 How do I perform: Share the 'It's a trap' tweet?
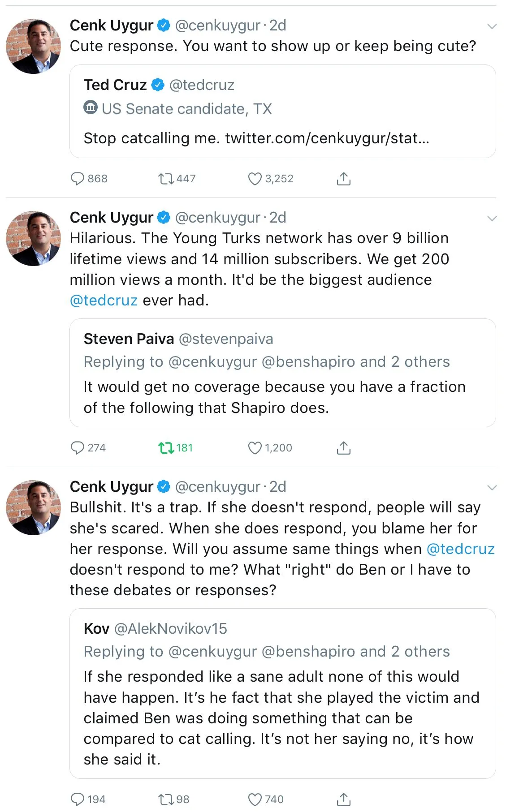click(343, 799)
